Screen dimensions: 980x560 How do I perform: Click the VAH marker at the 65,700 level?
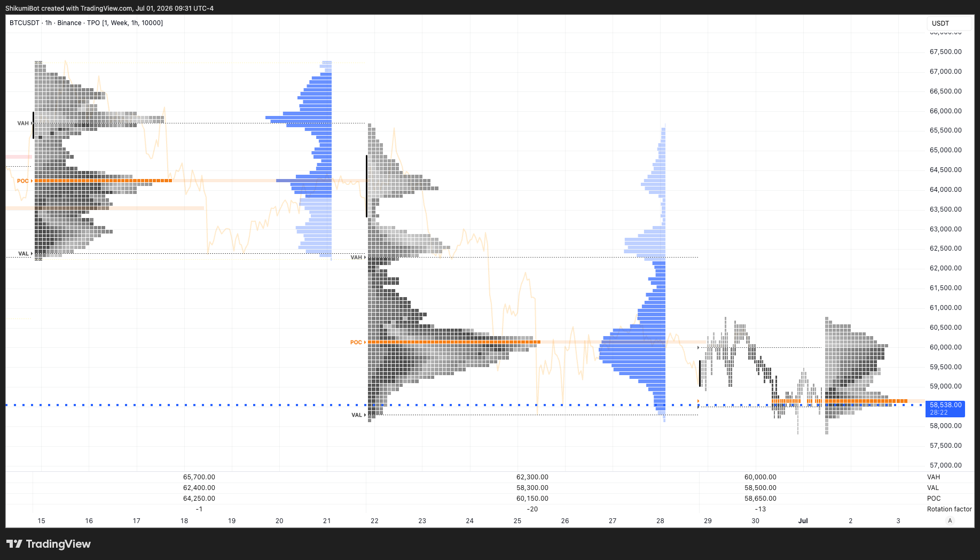coord(25,123)
